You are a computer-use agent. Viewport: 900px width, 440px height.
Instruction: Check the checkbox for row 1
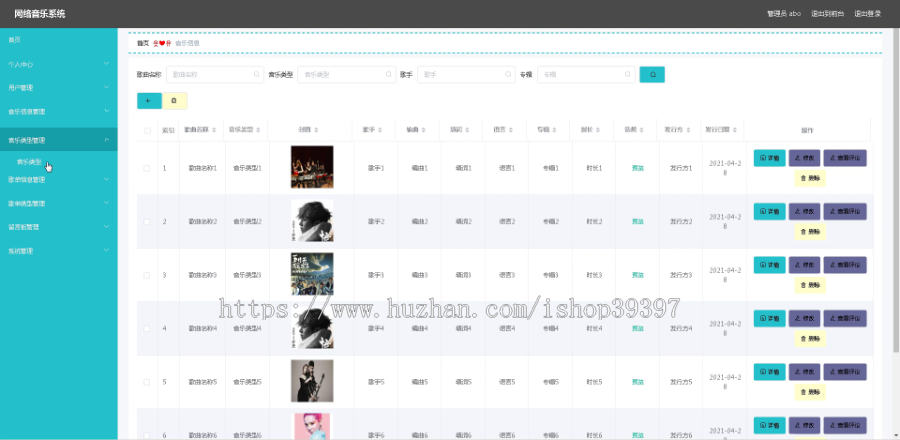147,168
